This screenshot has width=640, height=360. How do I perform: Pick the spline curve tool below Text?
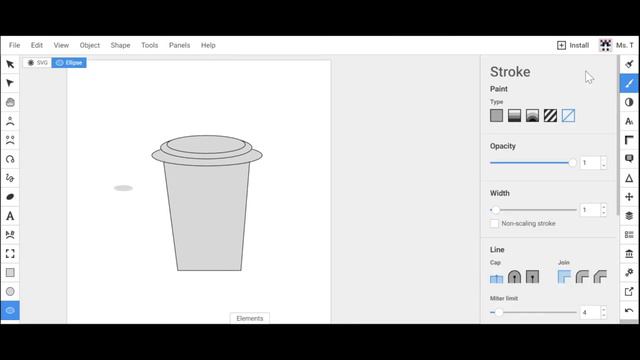click(10, 235)
